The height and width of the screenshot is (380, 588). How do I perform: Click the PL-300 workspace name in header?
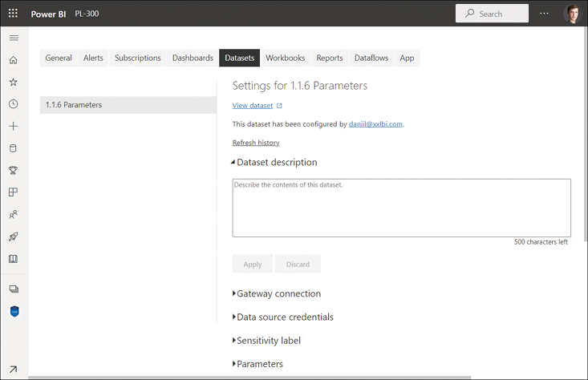tap(87, 14)
